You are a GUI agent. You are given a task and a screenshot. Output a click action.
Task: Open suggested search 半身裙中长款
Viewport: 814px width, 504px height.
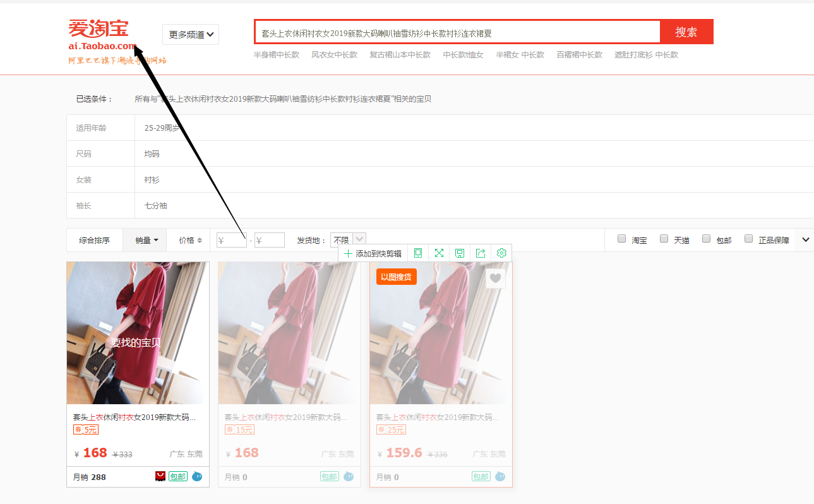click(x=276, y=55)
